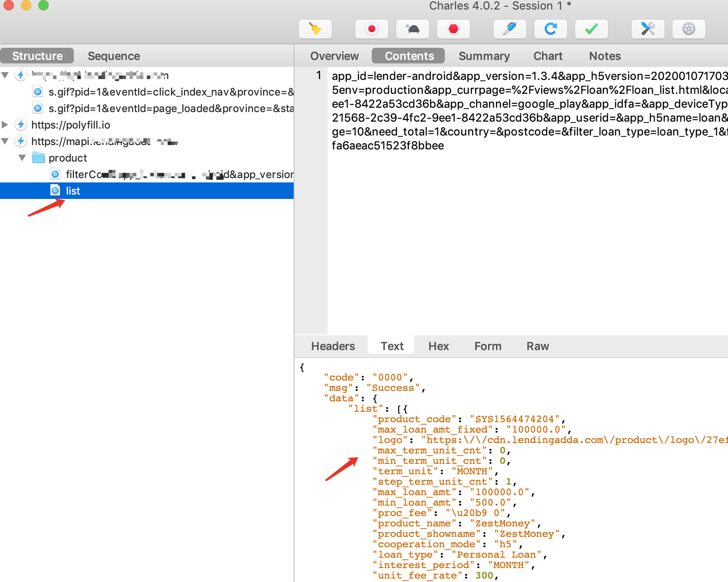Click the "term_unit": "MONTH" line

435,471
